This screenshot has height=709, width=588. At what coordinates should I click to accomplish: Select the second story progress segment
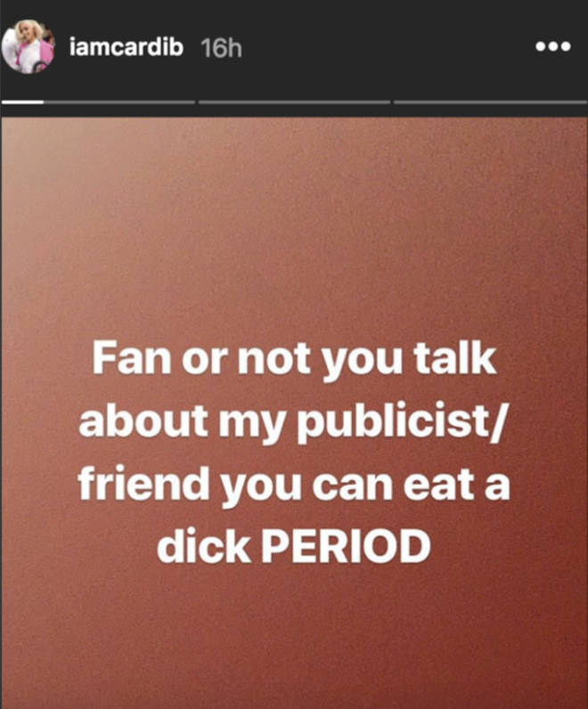pos(294,102)
